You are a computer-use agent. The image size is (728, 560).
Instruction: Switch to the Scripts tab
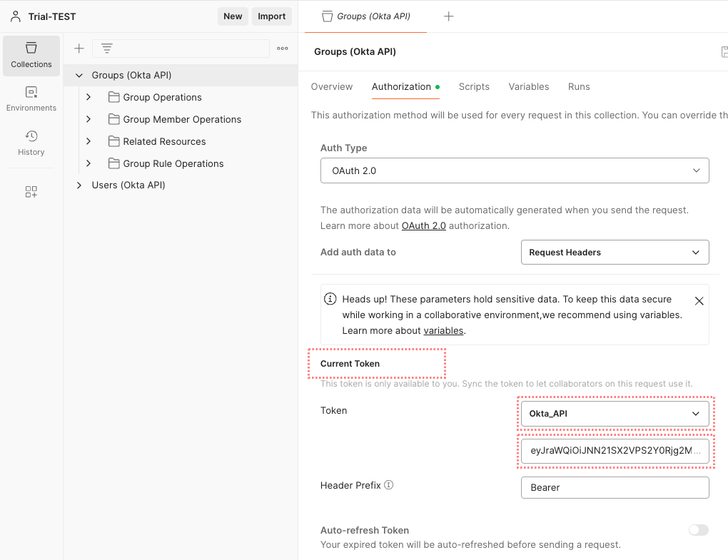474,86
